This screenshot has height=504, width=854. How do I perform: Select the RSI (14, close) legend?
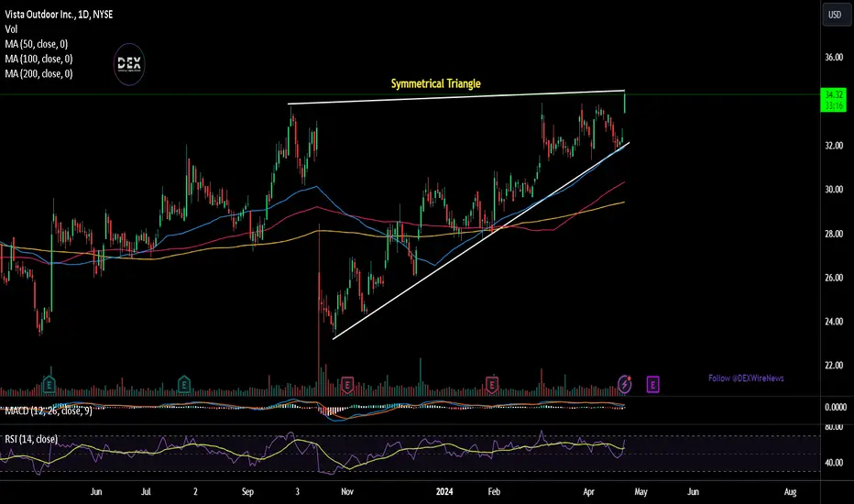pos(31,439)
